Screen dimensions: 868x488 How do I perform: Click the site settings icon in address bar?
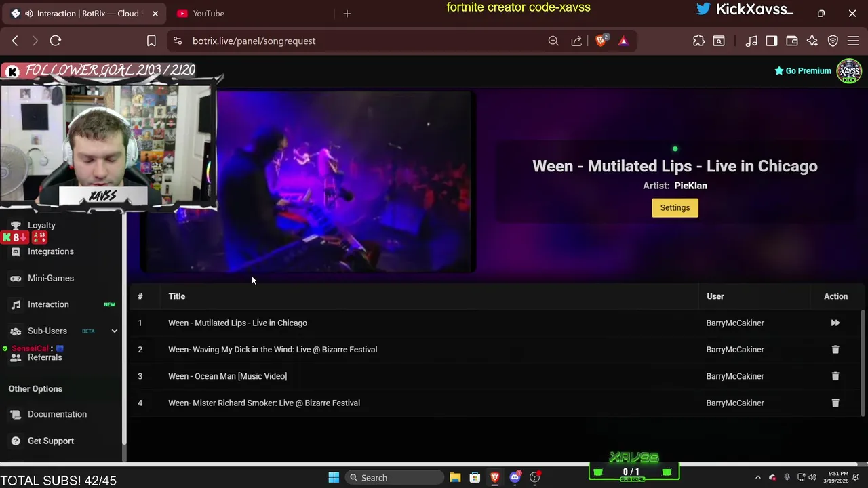(x=178, y=41)
